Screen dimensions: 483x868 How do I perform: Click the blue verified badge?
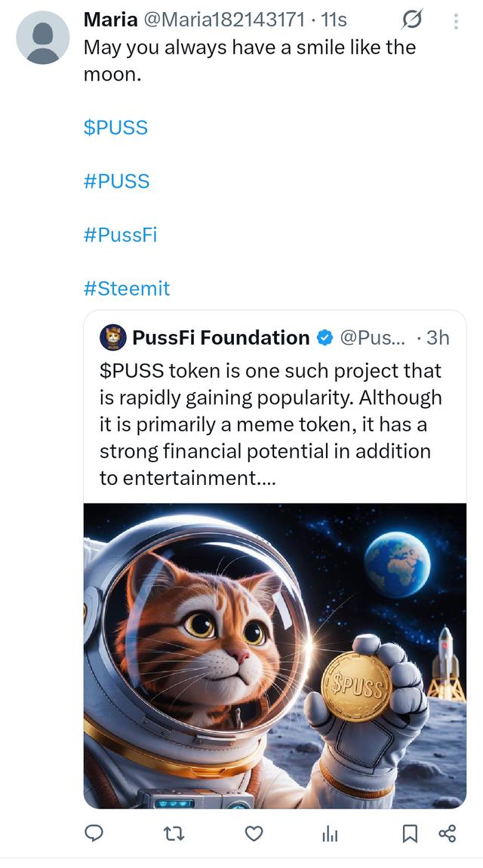[325, 338]
